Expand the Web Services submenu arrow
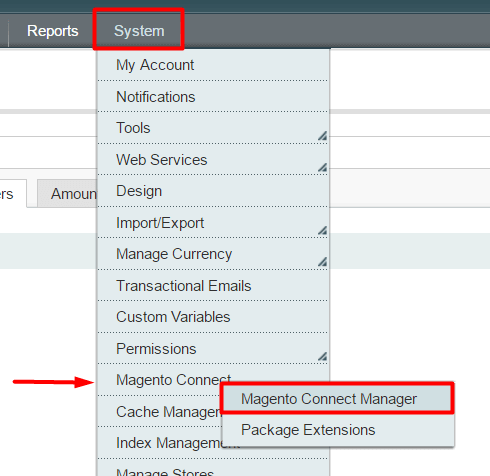The height and width of the screenshot is (476, 490). [x=322, y=167]
